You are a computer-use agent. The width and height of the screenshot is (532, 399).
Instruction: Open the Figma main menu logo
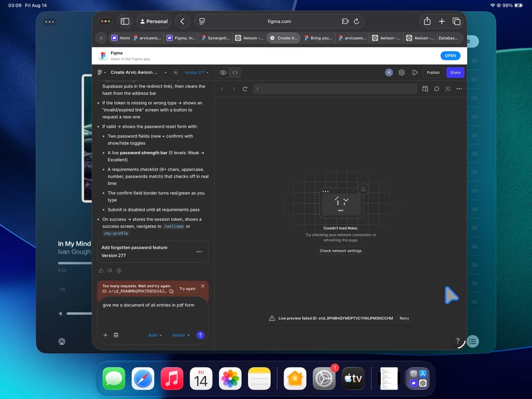click(101, 72)
